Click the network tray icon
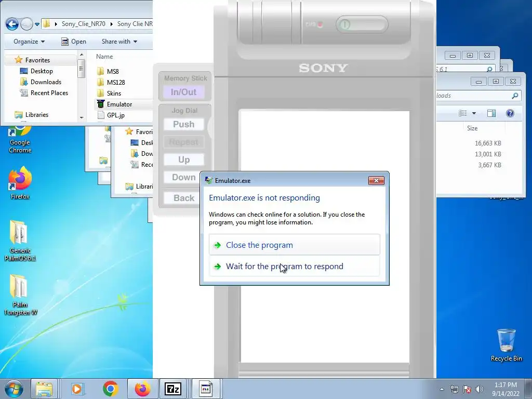The width and height of the screenshot is (532, 399). (x=454, y=389)
